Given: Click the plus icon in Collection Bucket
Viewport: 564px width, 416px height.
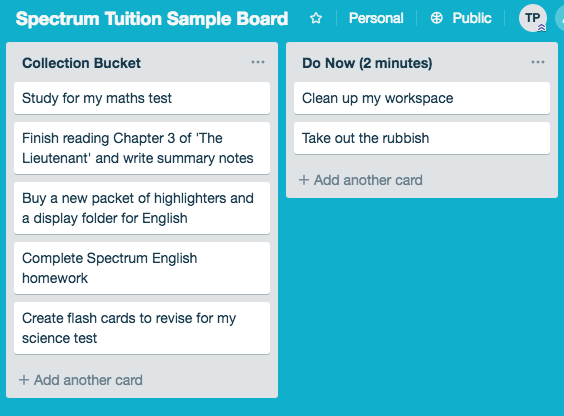Looking at the screenshot, I should pyautogui.click(x=24, y=380).
